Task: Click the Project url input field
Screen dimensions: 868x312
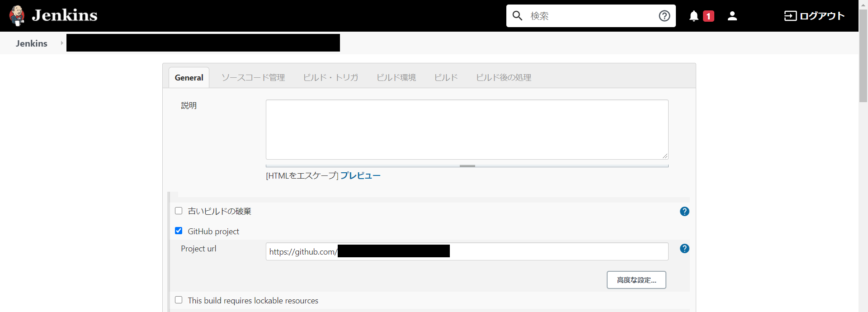Action: (467, 251)
